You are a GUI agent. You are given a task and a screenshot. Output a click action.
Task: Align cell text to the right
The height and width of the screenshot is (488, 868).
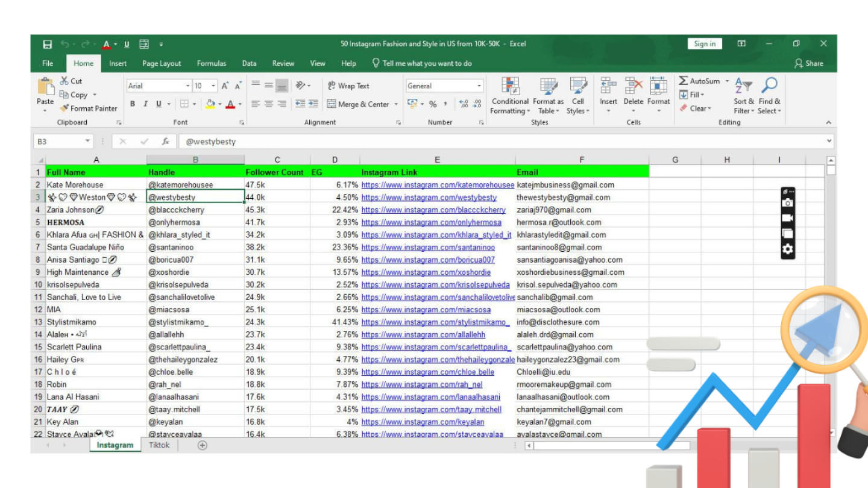click(x=281, y=104)
